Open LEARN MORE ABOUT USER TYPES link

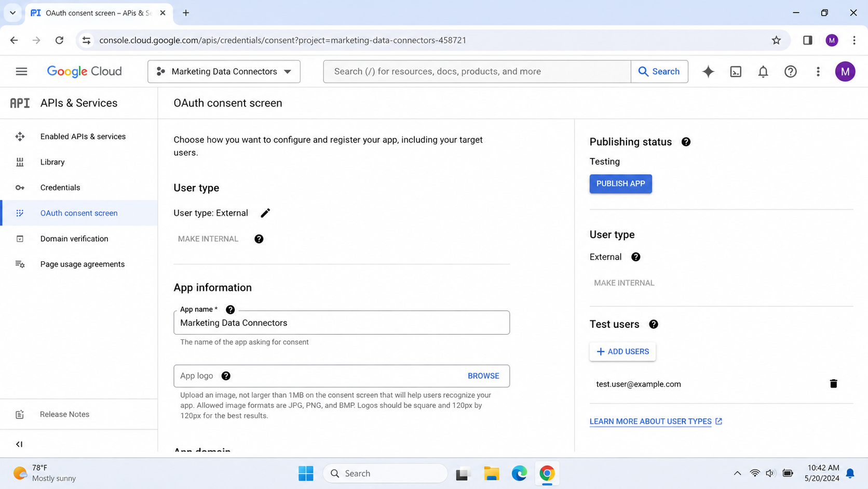coord(656,421)
